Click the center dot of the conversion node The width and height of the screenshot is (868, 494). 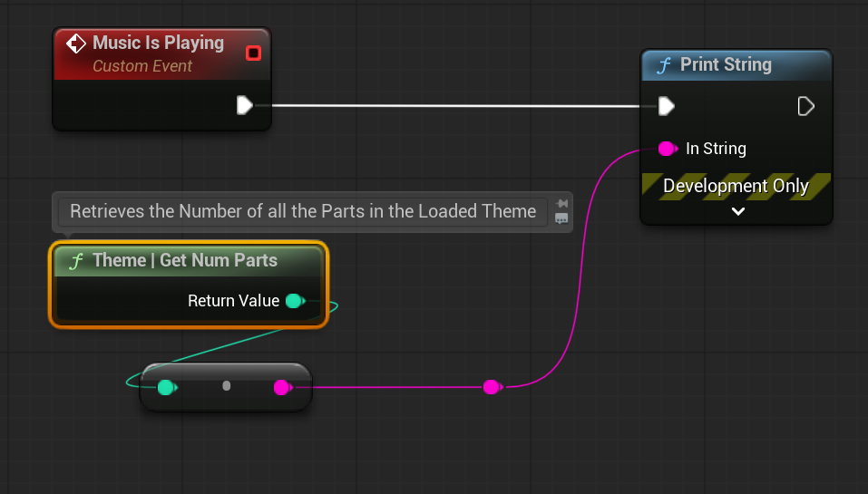point(226,386)
